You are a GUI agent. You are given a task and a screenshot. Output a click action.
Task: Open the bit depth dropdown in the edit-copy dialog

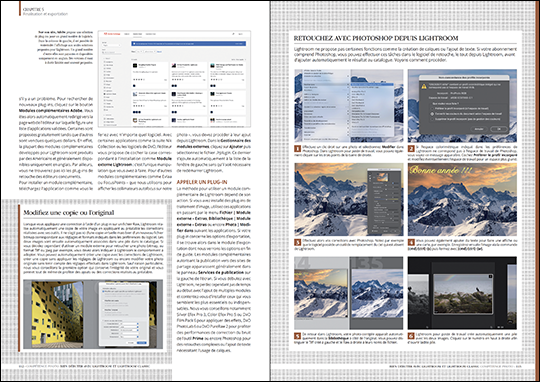(x=129, y=330)
